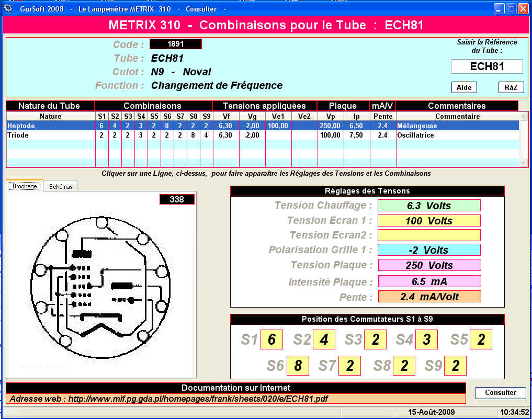Click the S6 switch position box showing 8
The width and height of the screenshot is (532, 419).
(x=298, y=366)
